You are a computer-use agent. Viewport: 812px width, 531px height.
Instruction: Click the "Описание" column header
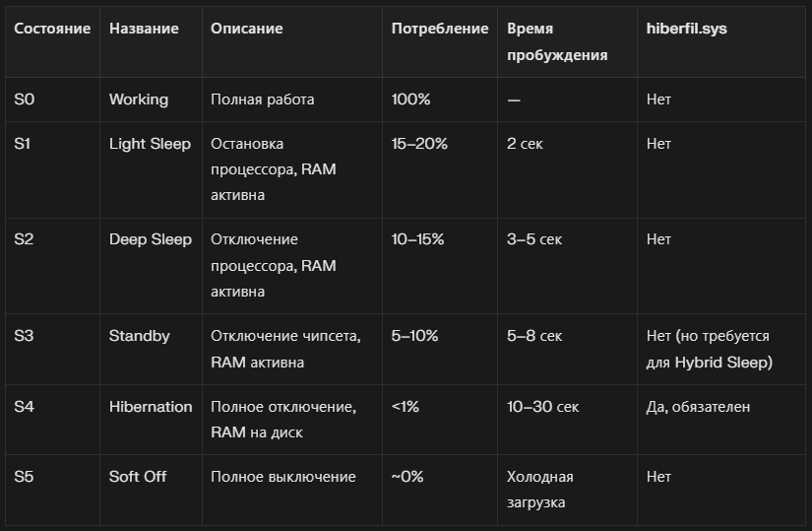[x=246, y=29]
